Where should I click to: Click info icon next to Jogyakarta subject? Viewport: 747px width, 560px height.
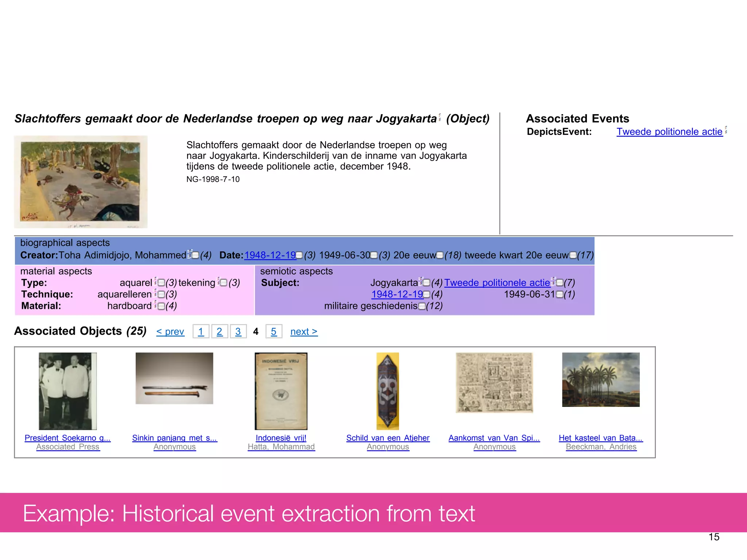tap(421, 281)
